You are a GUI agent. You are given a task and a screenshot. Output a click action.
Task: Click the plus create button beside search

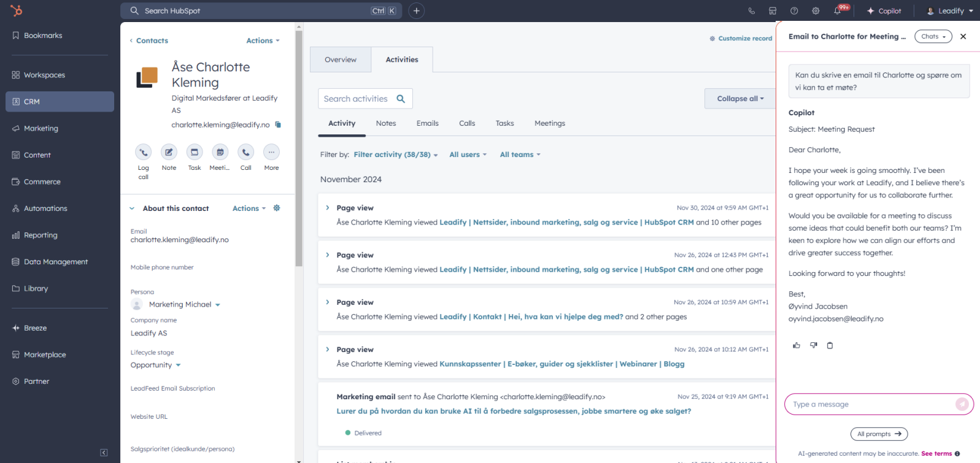[416, 10]
